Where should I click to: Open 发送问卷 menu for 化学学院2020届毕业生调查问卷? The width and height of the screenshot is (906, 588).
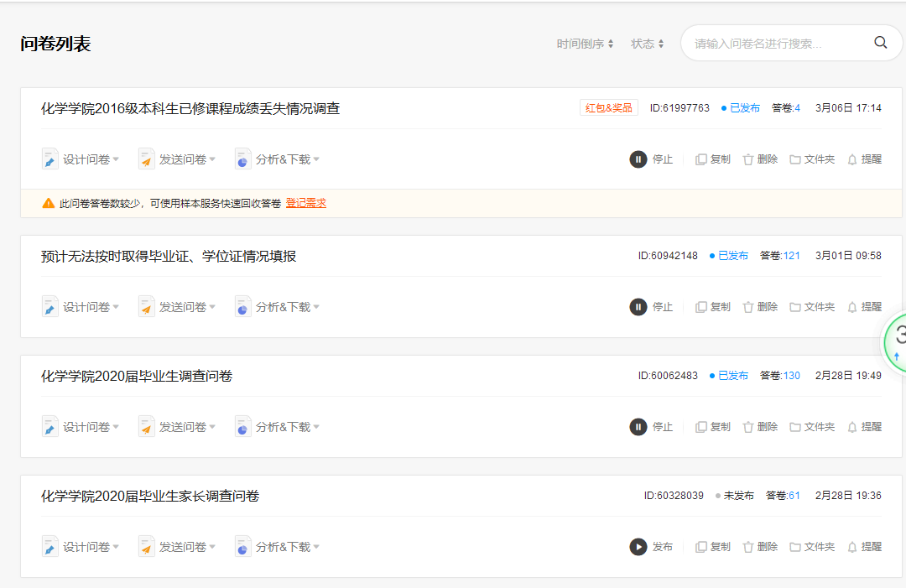coord(177,427)
